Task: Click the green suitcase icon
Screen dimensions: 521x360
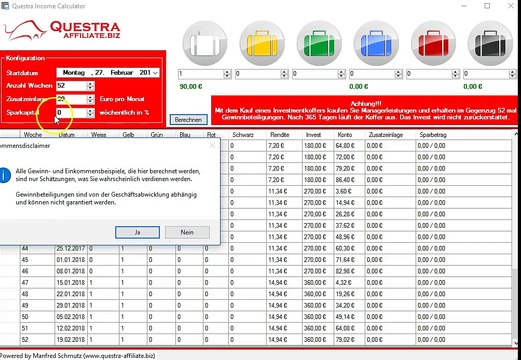Action: [319, 43]
